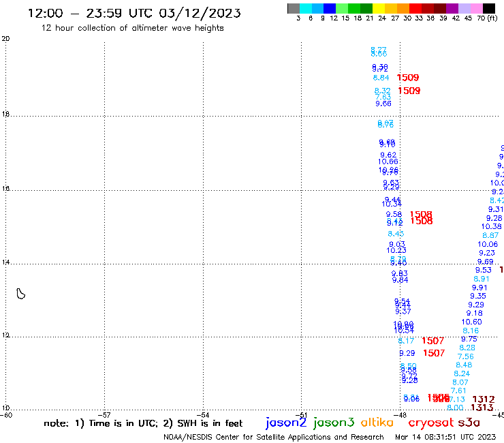
Task: Click wave height value 9.53
Action: [x=484, y=271]
